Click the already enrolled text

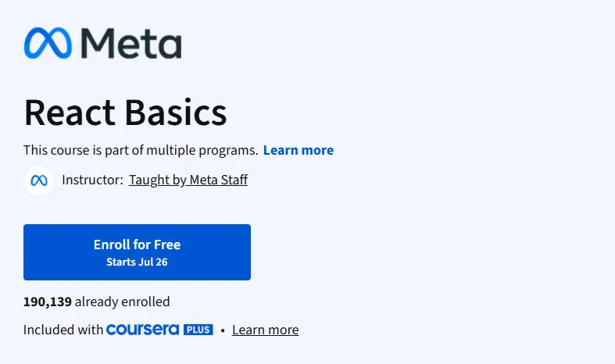click(123, 302)
